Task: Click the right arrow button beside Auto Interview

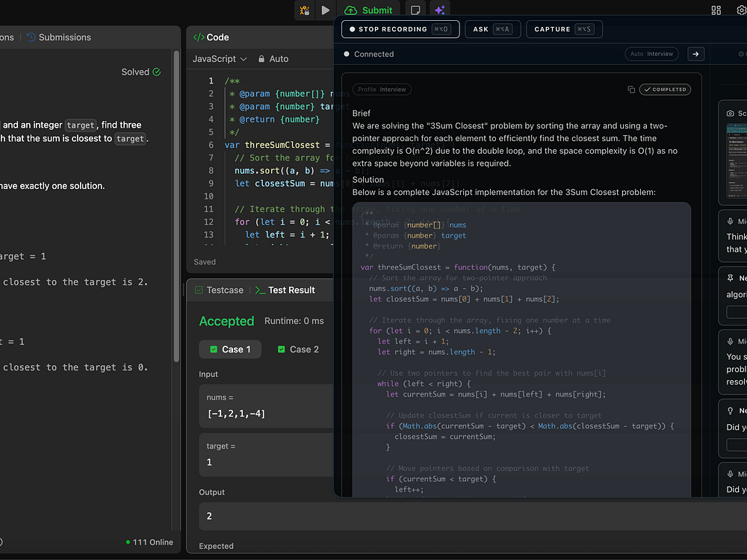Action: (695, 54)
